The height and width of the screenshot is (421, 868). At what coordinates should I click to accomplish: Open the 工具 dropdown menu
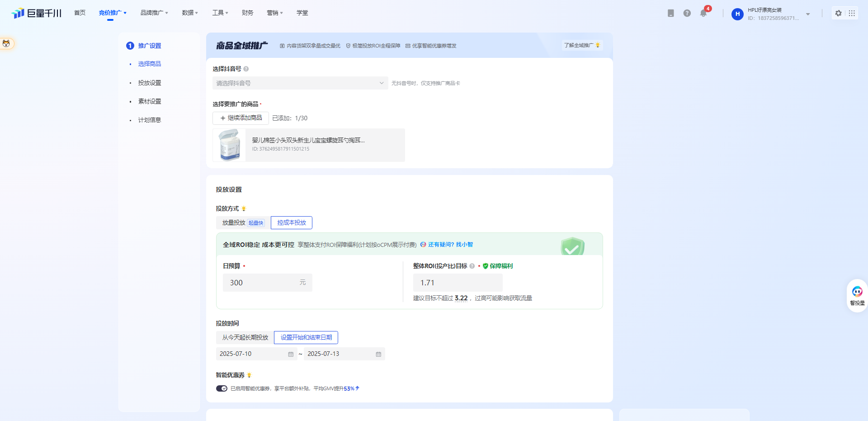(x=220, y=13)
